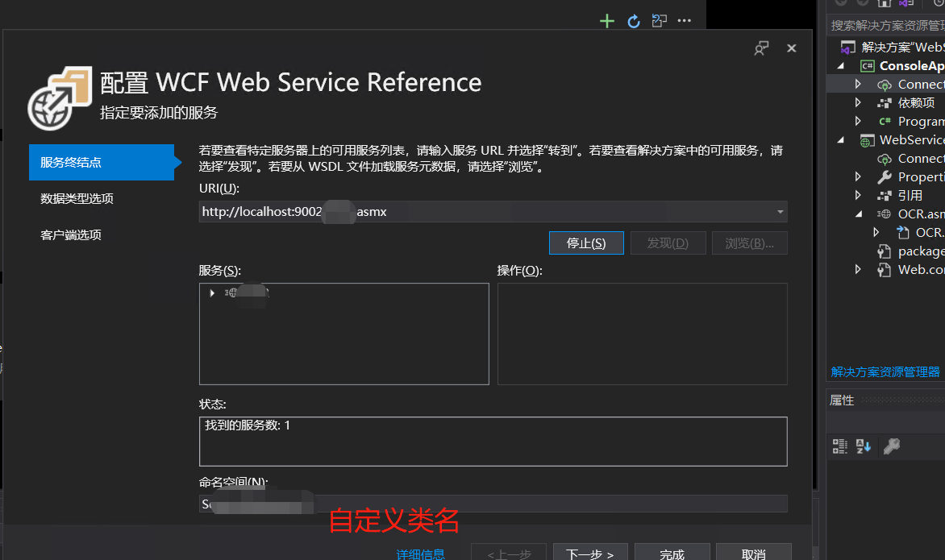Click the 取消 button to dismiss dialog
945x560 pixels.
[x=753, y=554]
